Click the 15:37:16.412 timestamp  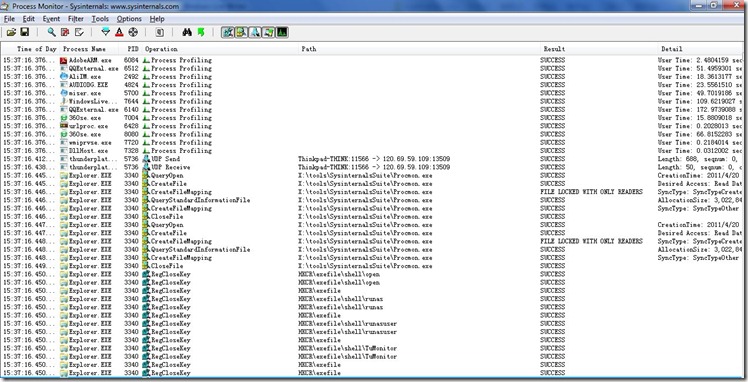(x=29, y=159)
